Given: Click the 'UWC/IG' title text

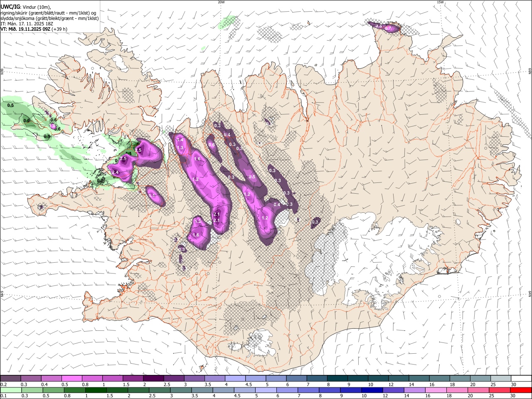Looking at the screenshot, I should tap(10, 7).
